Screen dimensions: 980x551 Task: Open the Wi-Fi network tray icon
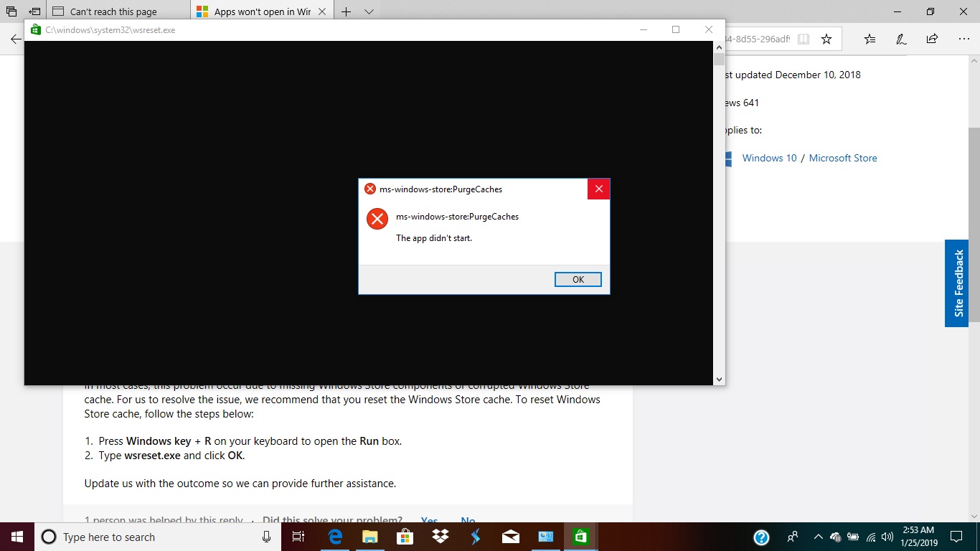[871, 537]
